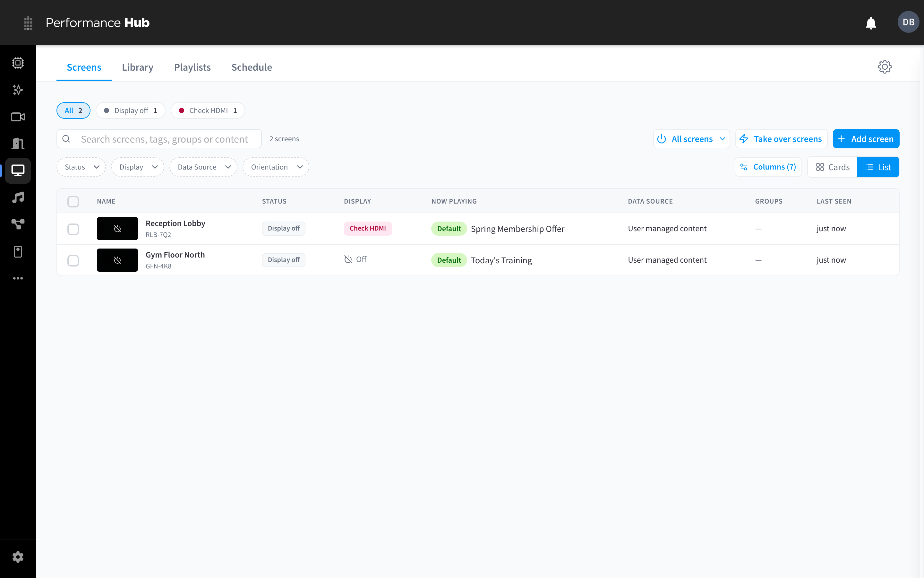The height and width of the screenshot is (578, 924).
Task: Open Reception Lobby screen thumbnail
Action: click(117, 229)
